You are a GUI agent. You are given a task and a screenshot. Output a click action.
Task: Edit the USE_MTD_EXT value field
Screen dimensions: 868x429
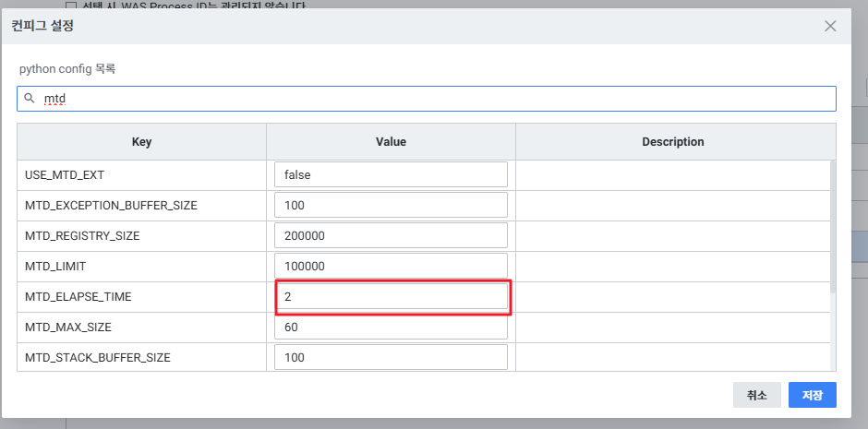tap(391, 174)
